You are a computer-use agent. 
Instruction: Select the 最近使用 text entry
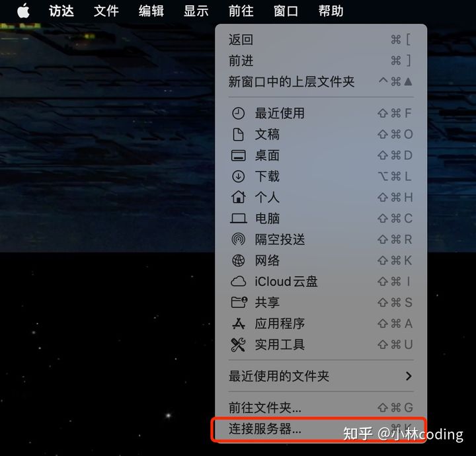[x=280, y=114]
